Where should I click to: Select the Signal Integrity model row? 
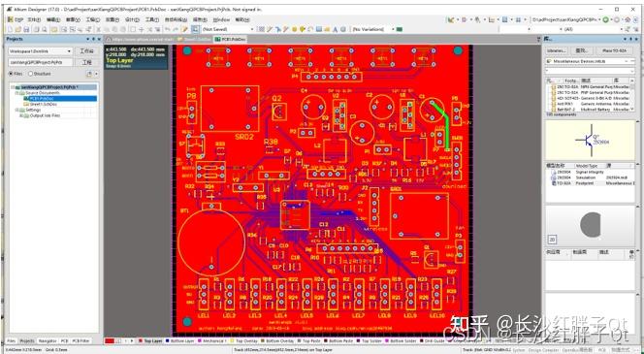click(x=590, y=172)
